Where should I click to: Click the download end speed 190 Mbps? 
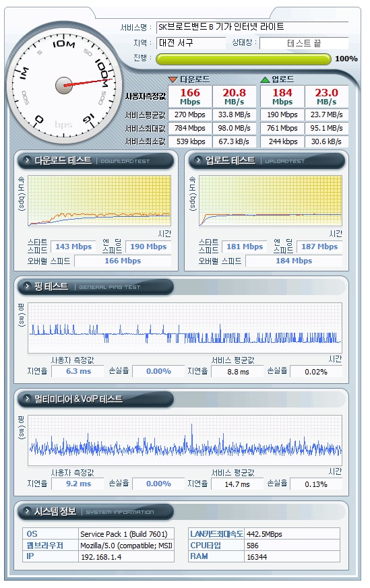(148, 247)
